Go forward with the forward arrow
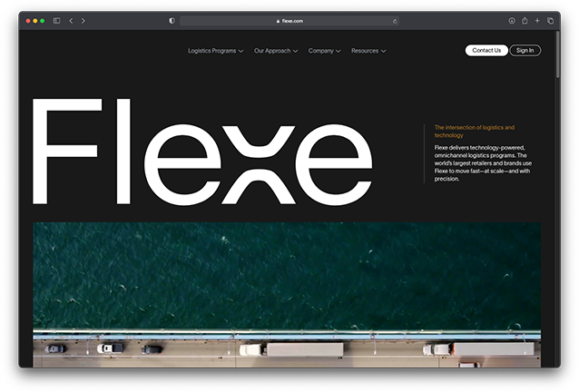The height and width of the screenshot is (392, 579). pos(83,21)
